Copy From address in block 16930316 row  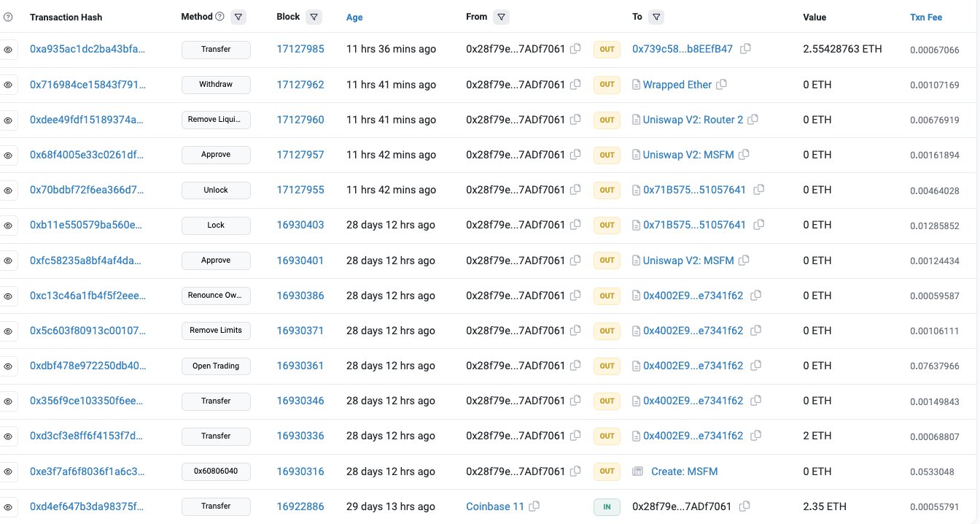point(575,471)
